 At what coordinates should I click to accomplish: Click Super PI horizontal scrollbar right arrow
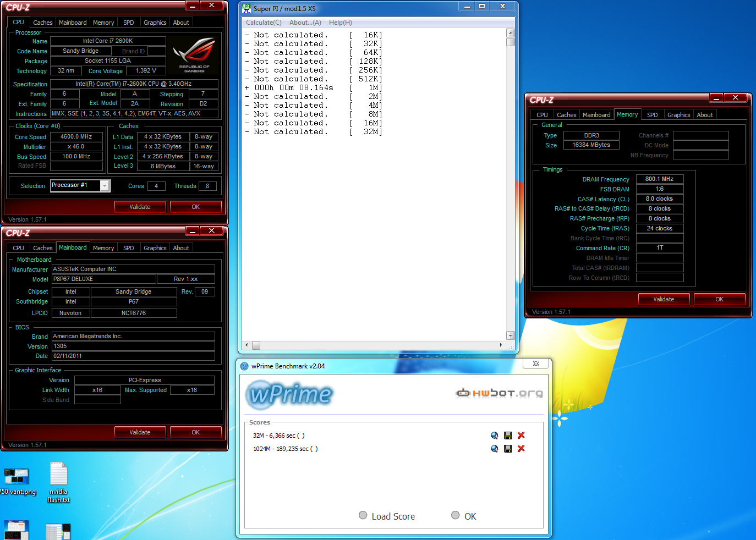click(x=501, y=345)
